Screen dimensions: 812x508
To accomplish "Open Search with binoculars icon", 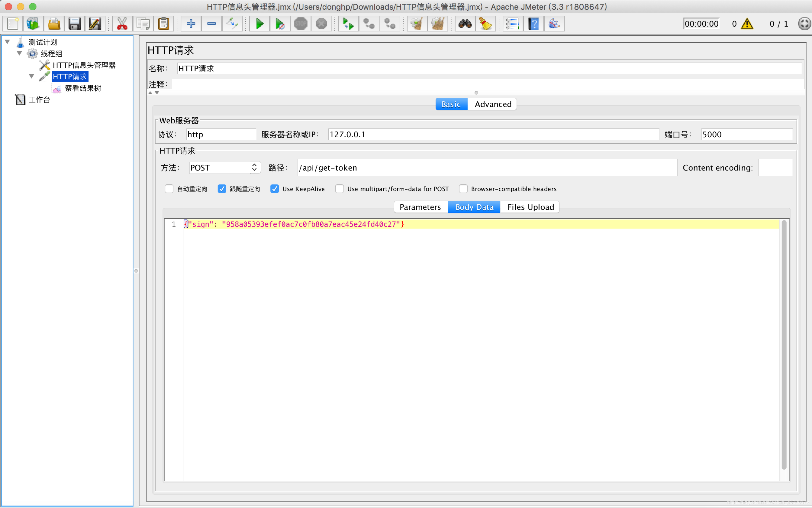I will [x=465, y=24].
